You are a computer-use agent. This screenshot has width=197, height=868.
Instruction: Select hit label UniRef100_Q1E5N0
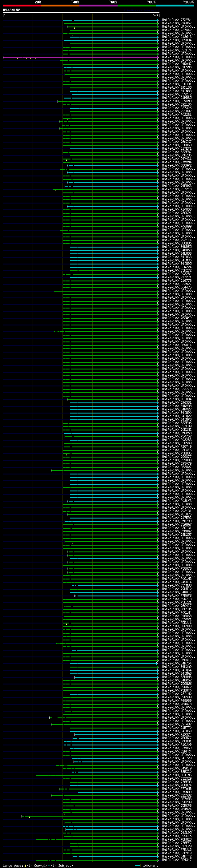pyautogui.click(x=177, y=67)
